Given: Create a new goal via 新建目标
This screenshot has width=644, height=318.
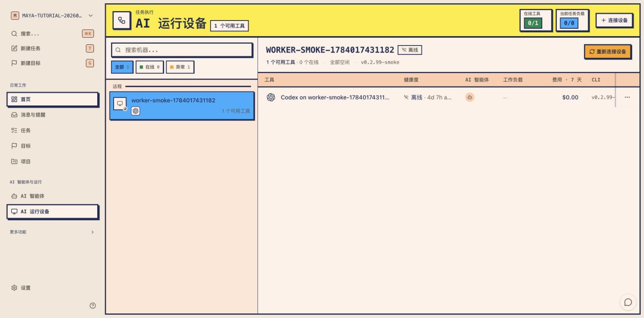Looking at the screenshot, I should click(52, 63).
